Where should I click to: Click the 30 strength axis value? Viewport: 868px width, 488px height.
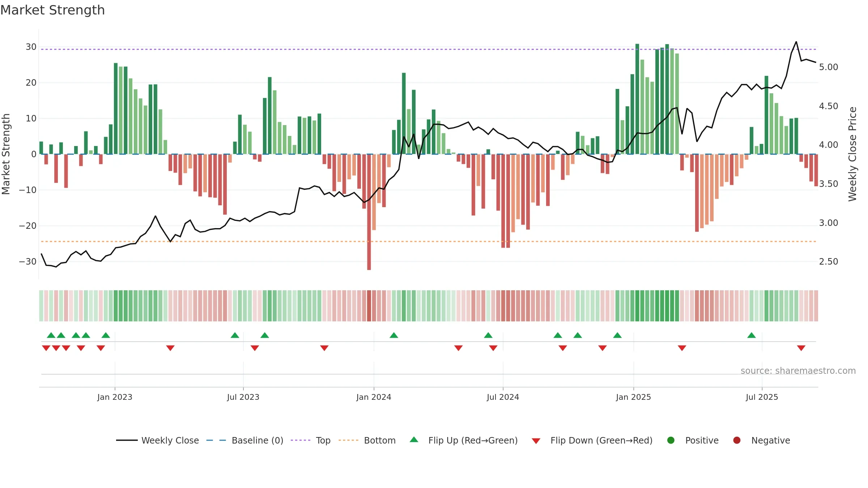[x=31, y=47]
